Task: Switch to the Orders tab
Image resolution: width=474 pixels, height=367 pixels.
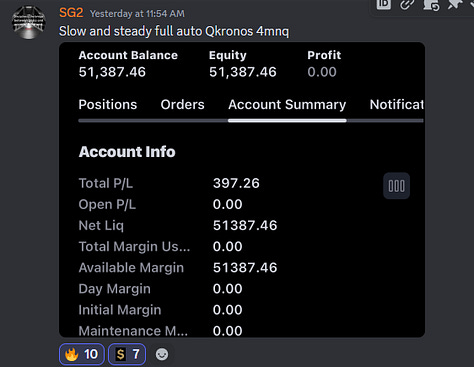Action: click(x=182, y=105)
